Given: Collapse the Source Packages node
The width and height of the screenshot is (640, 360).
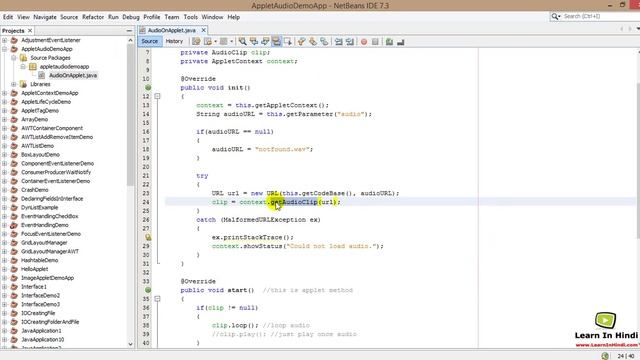Looking at the screenshot, I should [13, 58].
